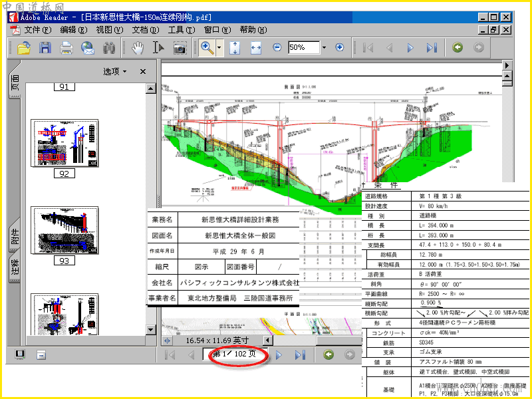Click the reduce thumbnails icon bottom left
This screenshot has height=399, width=532.
(x=41, y=355)
